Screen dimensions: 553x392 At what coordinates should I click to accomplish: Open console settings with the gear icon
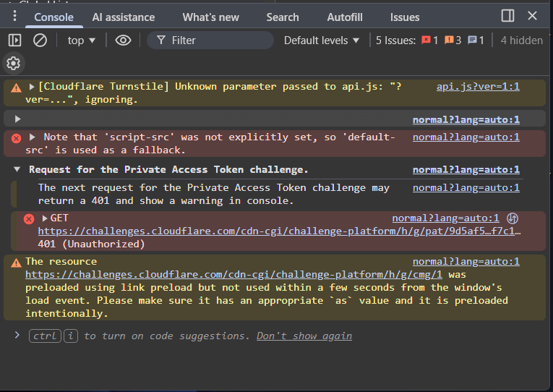[13, 64]
